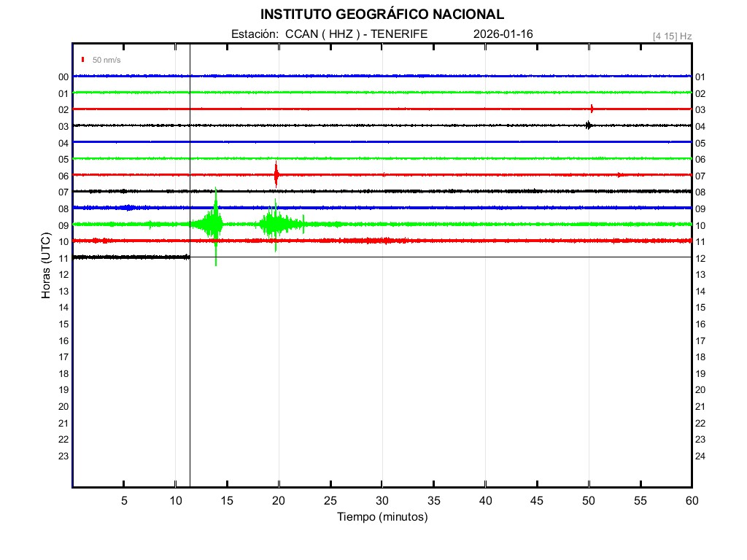This screenshot has height=560, width=747.
Task: Click the black spike near minute 50 on trace 03
Action: click(588, 125)
